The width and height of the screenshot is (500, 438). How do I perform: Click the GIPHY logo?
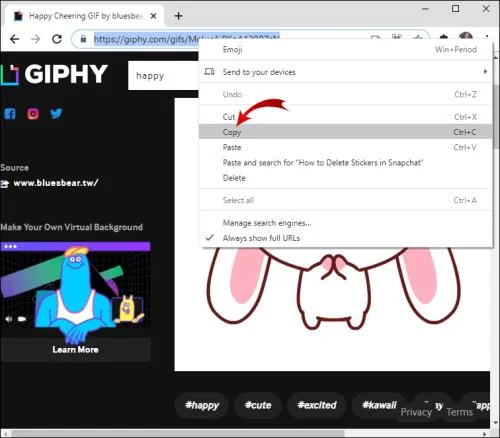click(x=54, y=74)
